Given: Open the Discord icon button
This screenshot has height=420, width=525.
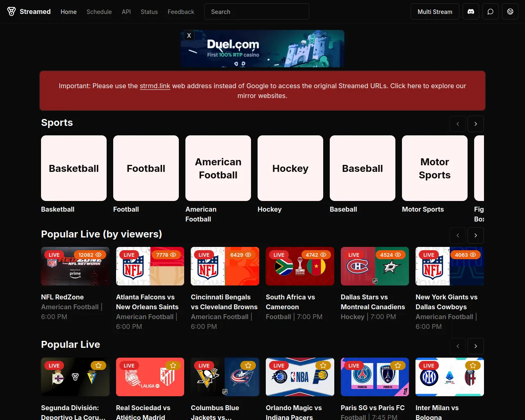Looking at the screenshot, I should pos(471,12).
